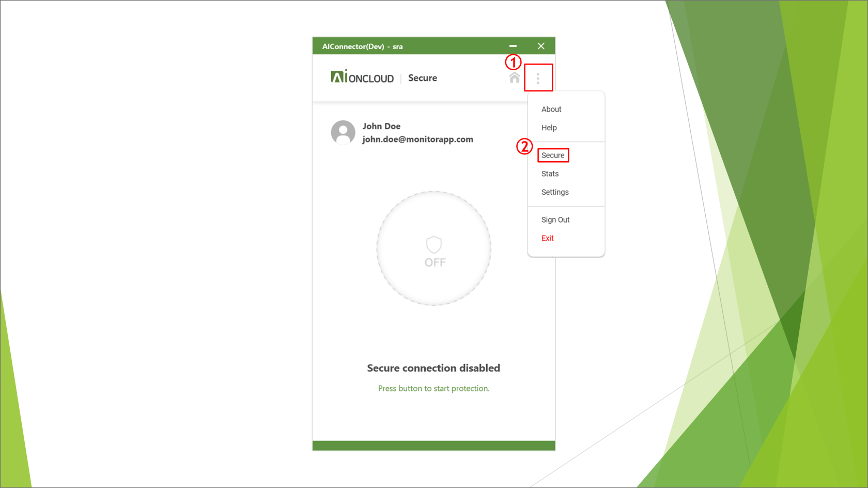Click the red circled number 1 annotation
The width and height of the screenshot is (868, 488).
tap(513, 62)
